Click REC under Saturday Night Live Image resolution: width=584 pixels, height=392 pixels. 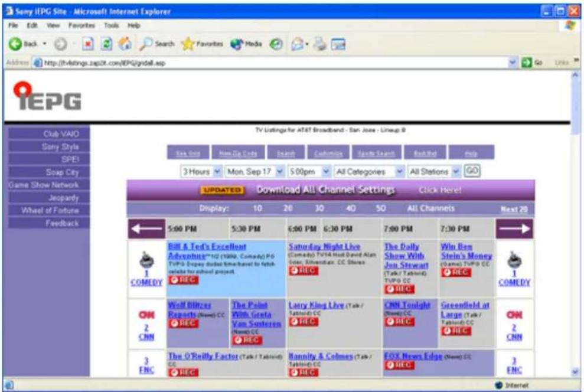(304, 270)
